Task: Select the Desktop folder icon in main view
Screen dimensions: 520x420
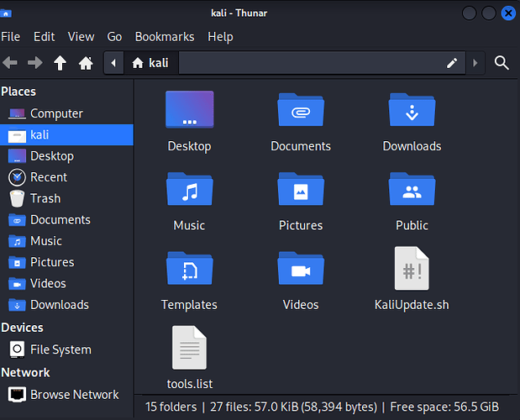Action: tap(189, 109)
